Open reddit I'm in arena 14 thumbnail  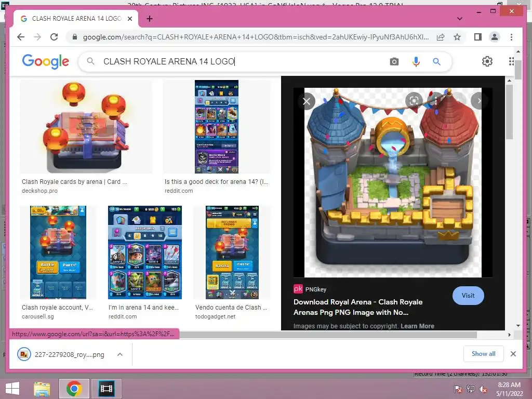point(145,252)
